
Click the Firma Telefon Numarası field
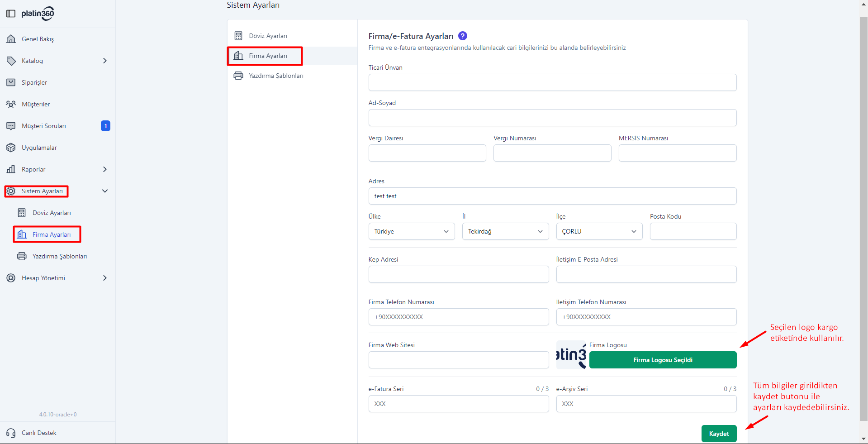(459, 317)
